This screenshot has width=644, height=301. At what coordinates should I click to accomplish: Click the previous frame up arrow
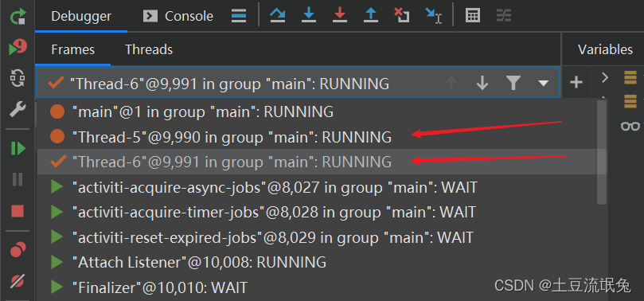[451, 84]
